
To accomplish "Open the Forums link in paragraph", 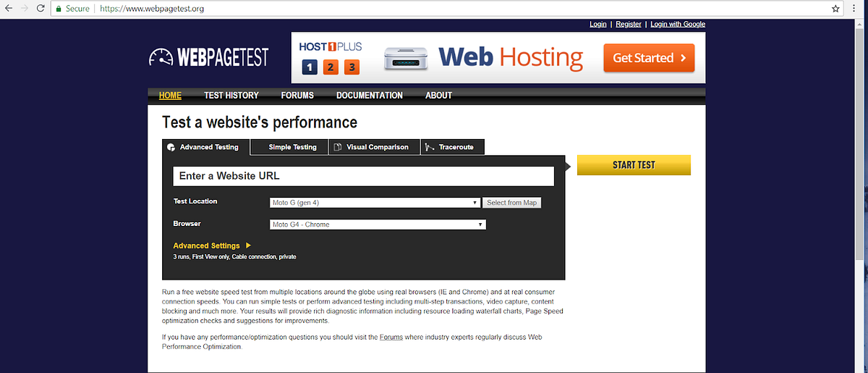I will [x=391, y=338].
